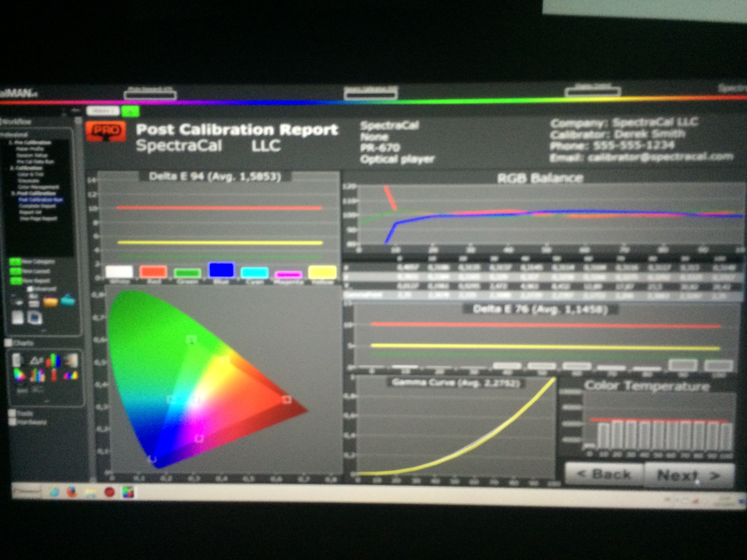Select the highlighted 'Post Calibration Run' item
This screenshot has height=560, width=747.
click(x=41, y=199)
